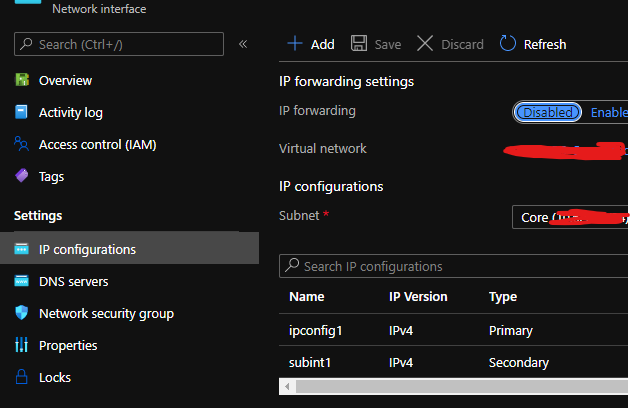Click the Access control (IAM) people icon

point(21,144)
